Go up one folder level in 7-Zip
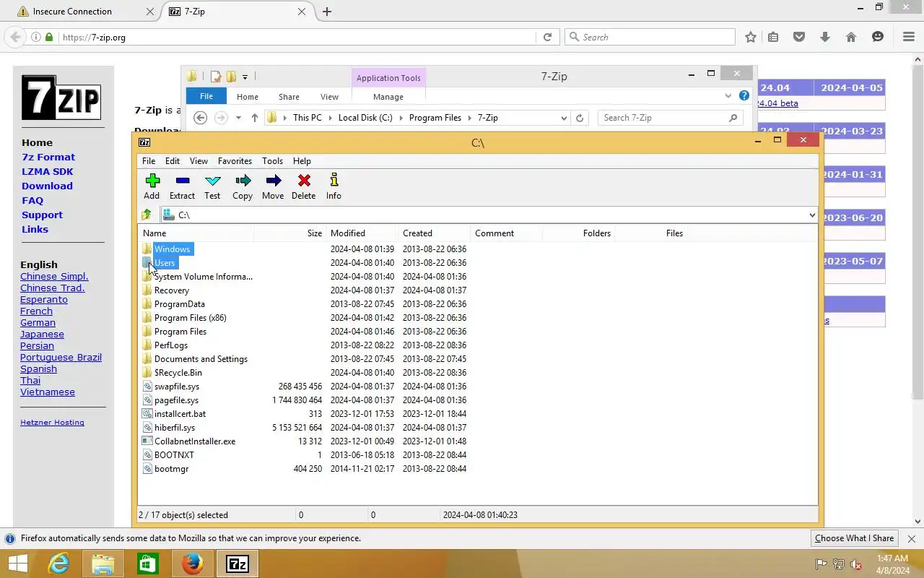Image resolution: width=924 pixels, height=578 pixels. click(x=147, y=215)
